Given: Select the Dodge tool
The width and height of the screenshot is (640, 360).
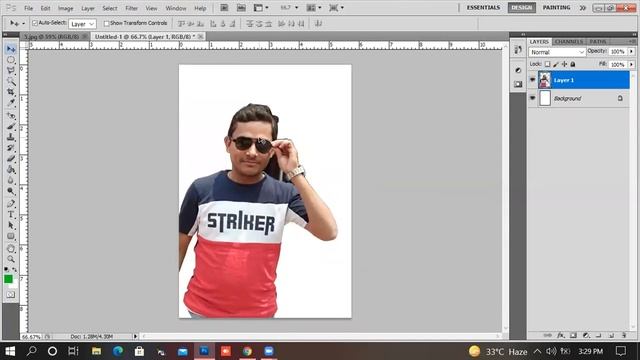Looking at the screenshot, I should (11, 191).
